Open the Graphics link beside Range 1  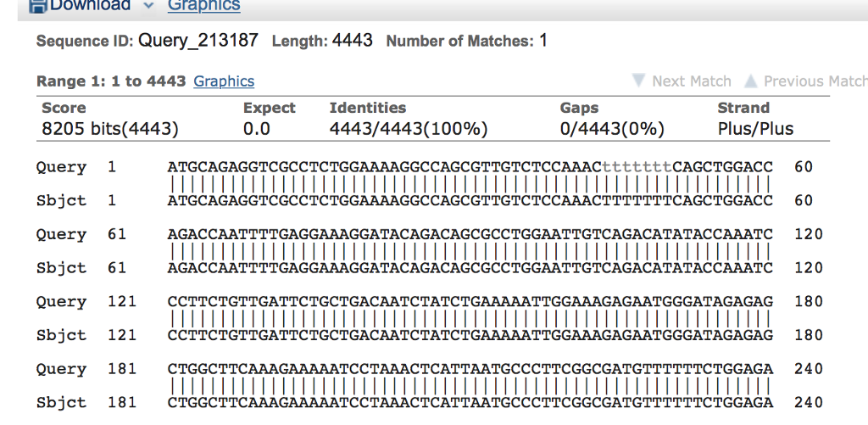pos(224,81)
